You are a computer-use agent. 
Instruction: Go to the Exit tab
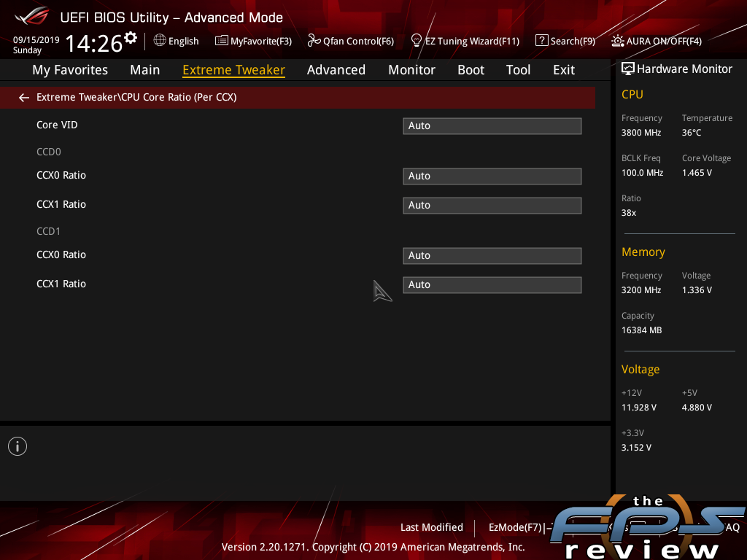tap(564, 70)
